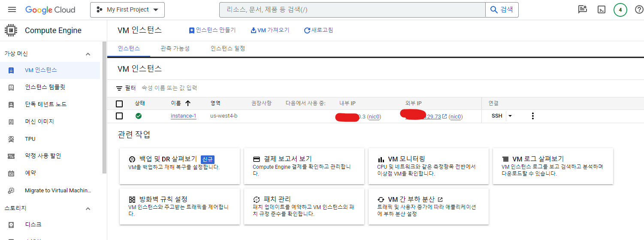Click the filter 필터 icon
The image size is (644, 240).
tap(120, 88)
